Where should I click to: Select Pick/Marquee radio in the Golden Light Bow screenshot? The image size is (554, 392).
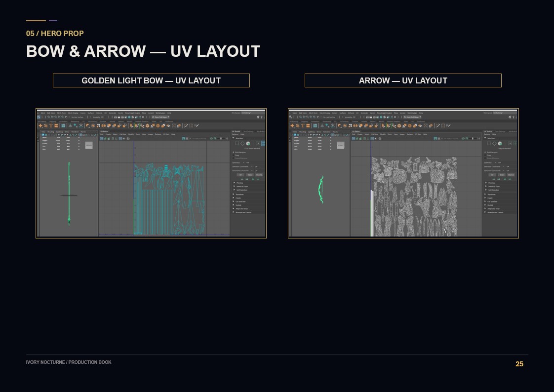click(x=234, y=152)
